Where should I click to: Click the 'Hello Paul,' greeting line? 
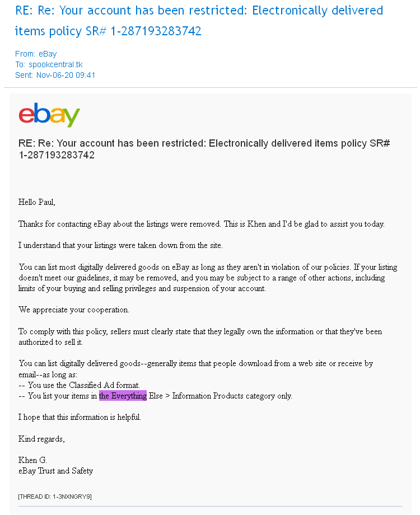(37, 202)
